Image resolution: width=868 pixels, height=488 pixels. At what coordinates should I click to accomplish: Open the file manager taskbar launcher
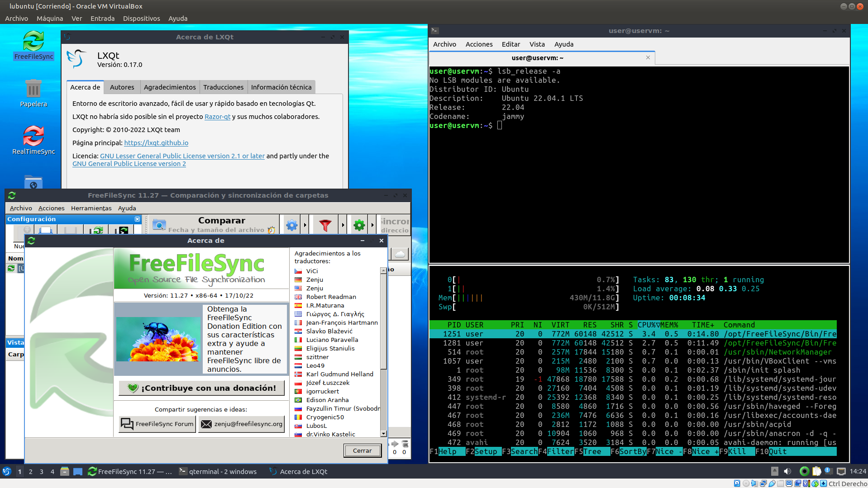coord(65,471)
